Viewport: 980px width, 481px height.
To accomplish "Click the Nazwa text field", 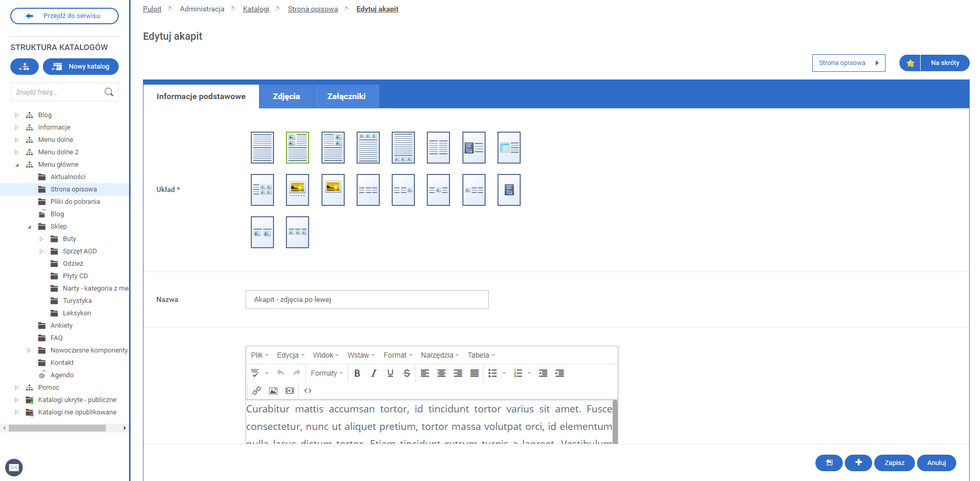I will point(367,300).
